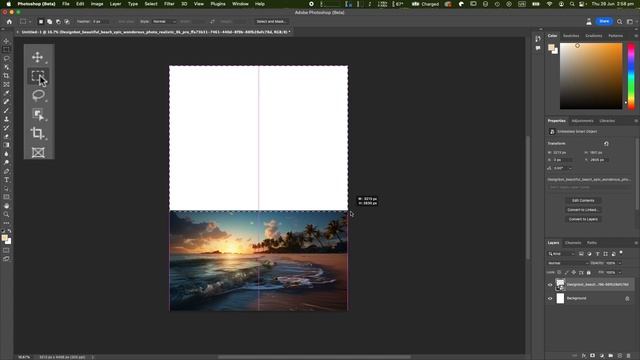Click inside the color picker field
This screenshot has height=360, width=640.
[591, 76]
